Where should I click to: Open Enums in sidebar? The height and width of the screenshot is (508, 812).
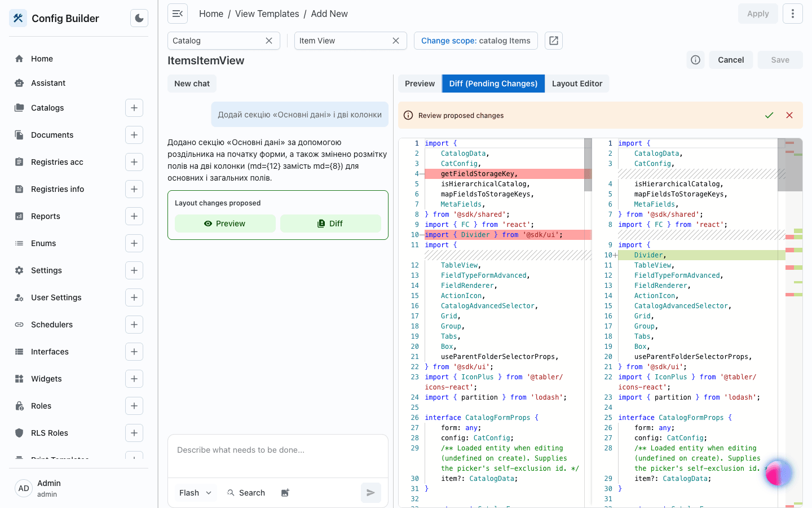click(43, 243)
